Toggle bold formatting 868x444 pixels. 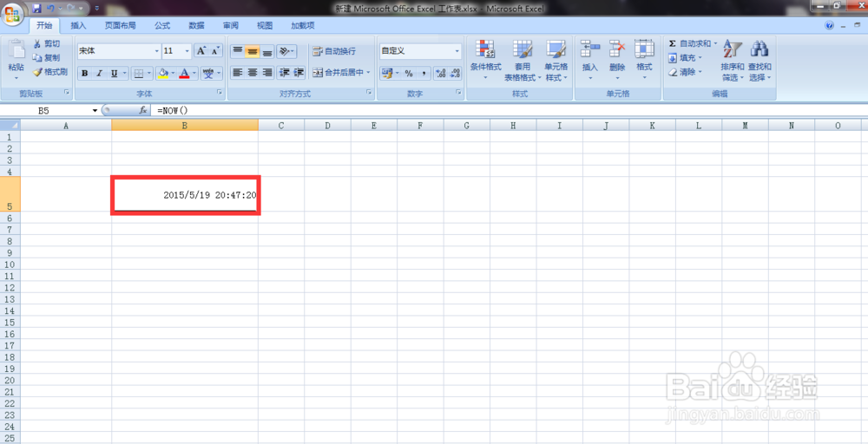pos(85,73)
